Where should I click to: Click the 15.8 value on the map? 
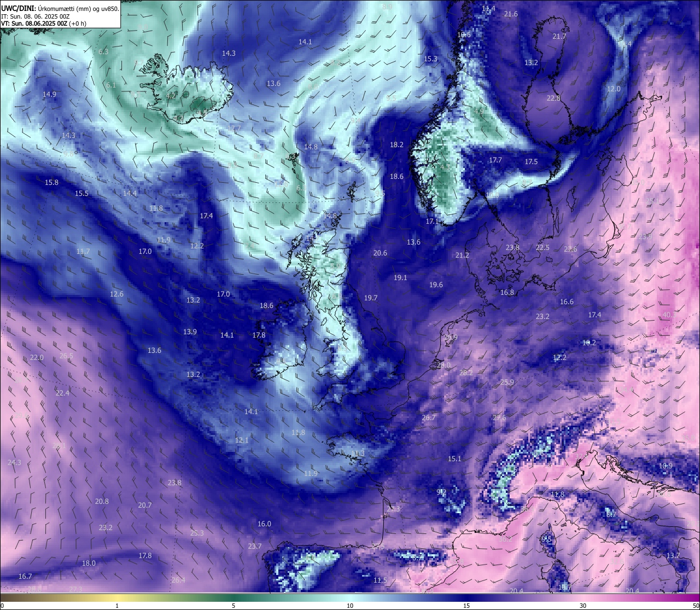pos(51,182)
